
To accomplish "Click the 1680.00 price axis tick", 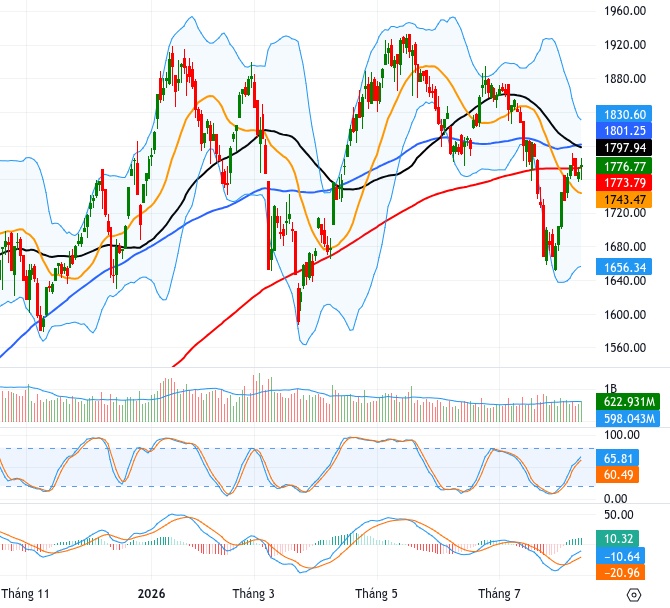I will (625, 247).
